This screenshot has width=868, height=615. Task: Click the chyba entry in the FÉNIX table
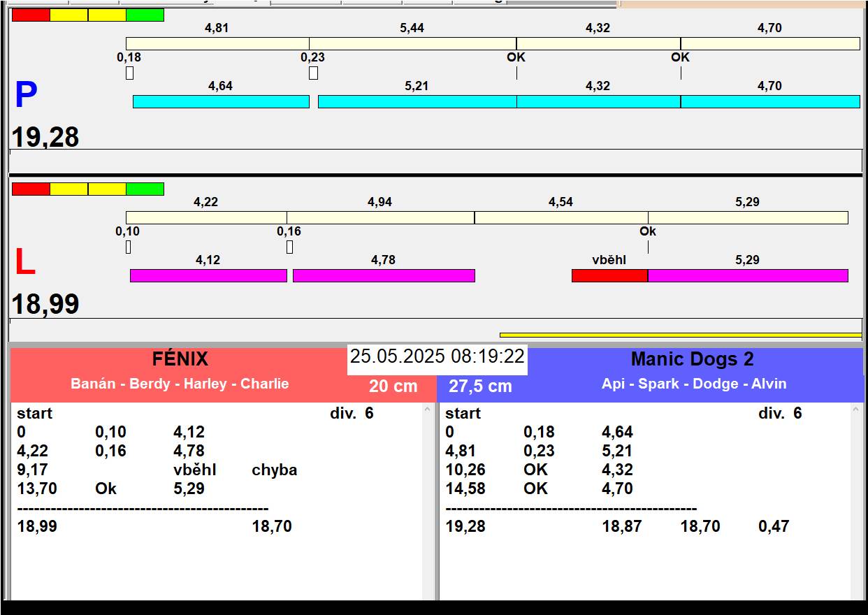[275, 470]
